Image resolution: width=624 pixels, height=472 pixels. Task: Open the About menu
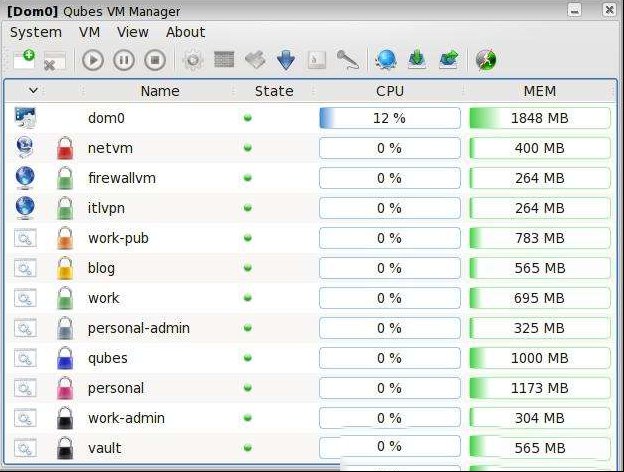point(185,32)
